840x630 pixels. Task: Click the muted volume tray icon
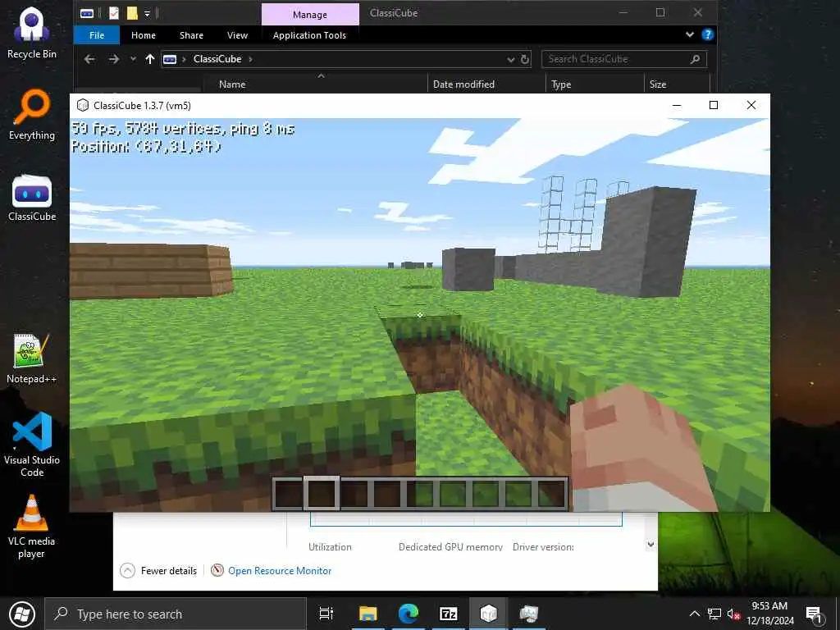tap(733, 614)
